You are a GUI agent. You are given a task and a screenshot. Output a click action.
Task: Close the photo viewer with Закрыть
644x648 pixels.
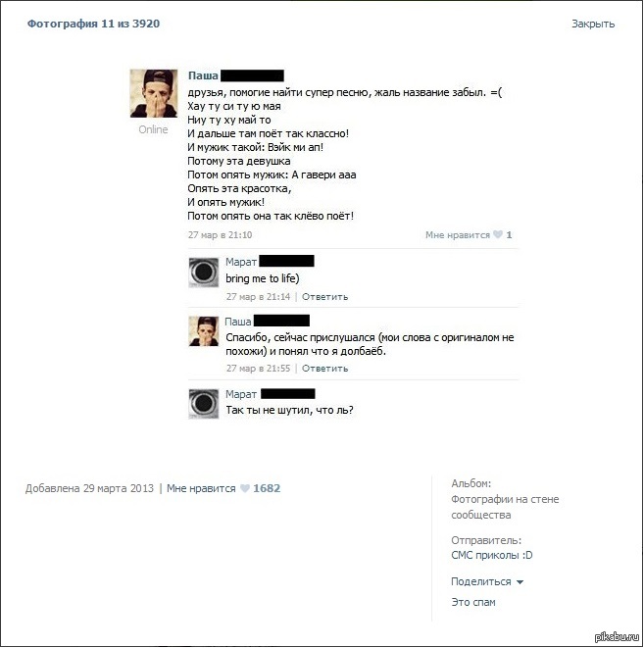coord(593,24)
